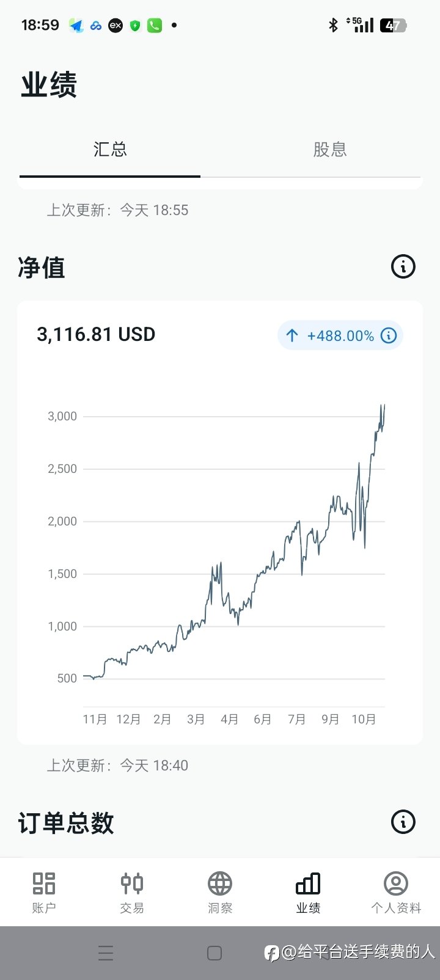The width and height of the screenshot is (440, 980).
Task: Tap the info icon beside +488.00%
Action: pyautogui.click(x=389, y=335)
